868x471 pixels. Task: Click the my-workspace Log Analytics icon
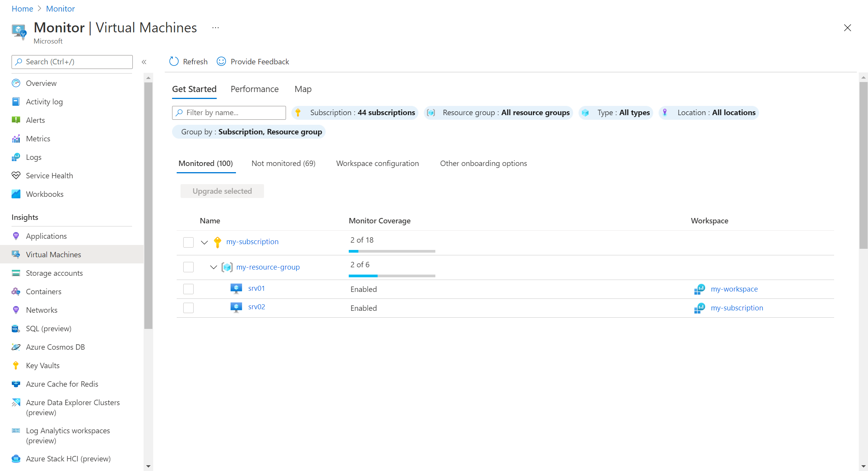(x=700, y=288)
